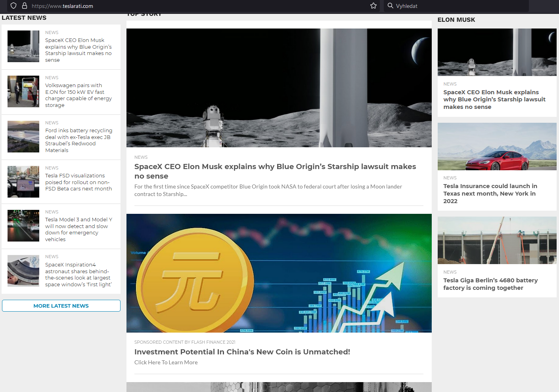Open sidebar article on Blue Origin Starship lawsuit
The width and height of the screenshot is (559, 392).
[78, 50]
